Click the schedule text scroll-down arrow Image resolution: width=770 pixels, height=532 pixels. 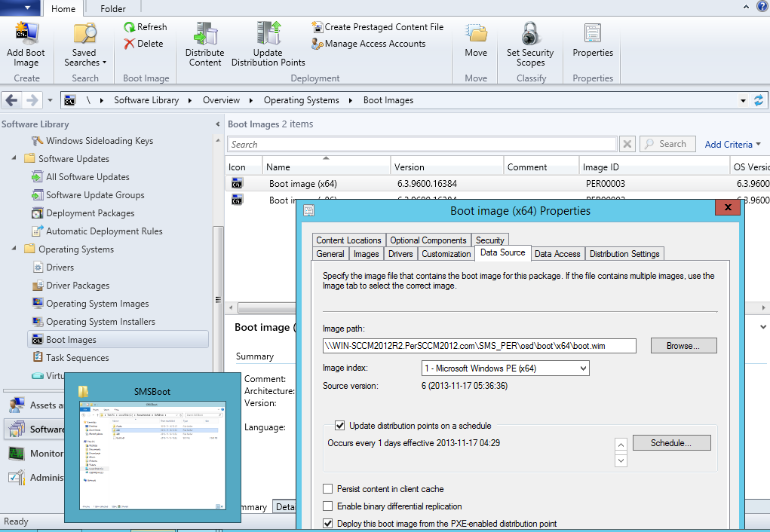(621, 460)
